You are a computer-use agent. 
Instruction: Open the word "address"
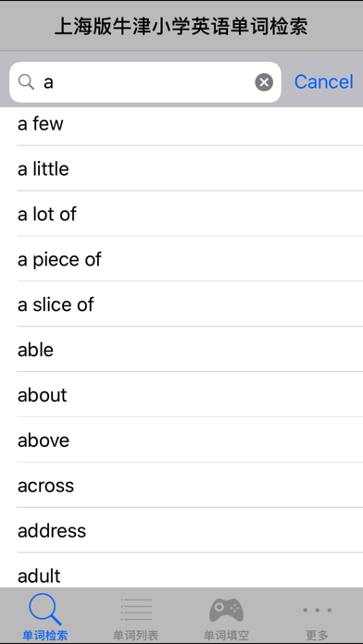coord(181,530)
